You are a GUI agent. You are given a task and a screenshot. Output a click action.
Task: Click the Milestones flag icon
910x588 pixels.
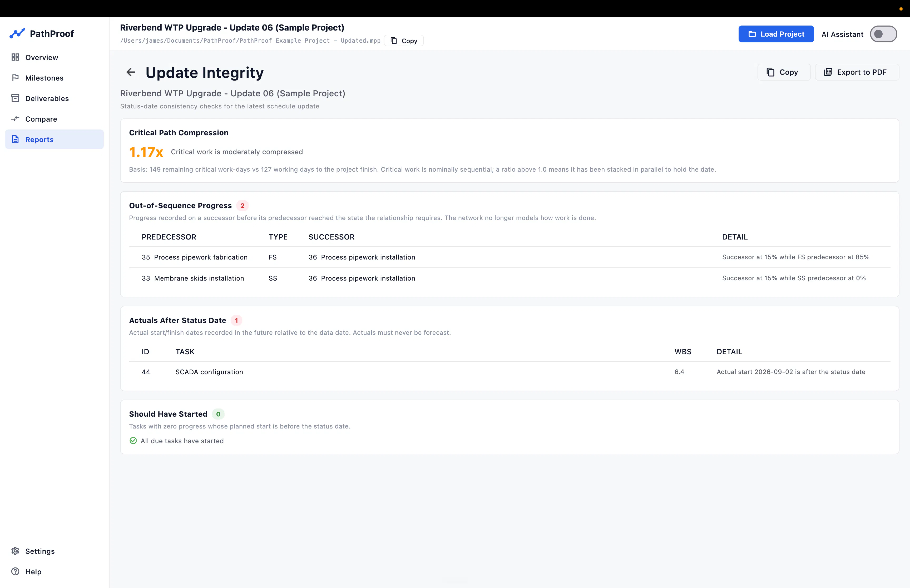(15, 78)
